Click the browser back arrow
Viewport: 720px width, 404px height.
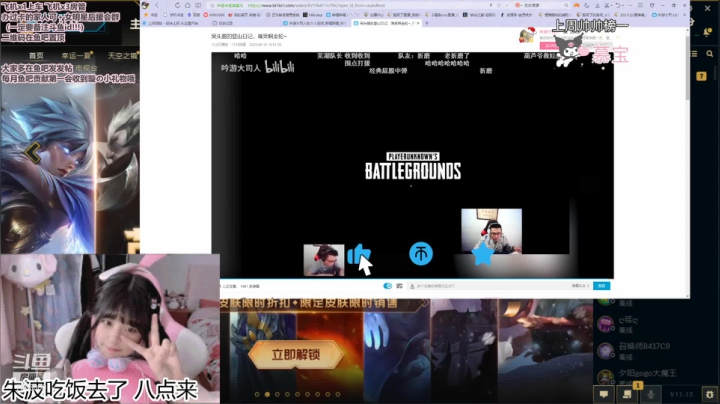(157, 6)
